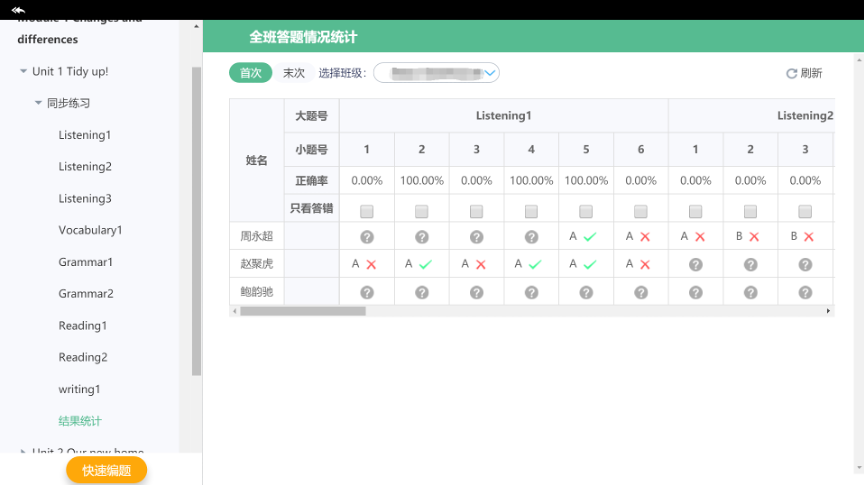Click the table scroll left arrow
864x485 pixels.
[235, 311]
